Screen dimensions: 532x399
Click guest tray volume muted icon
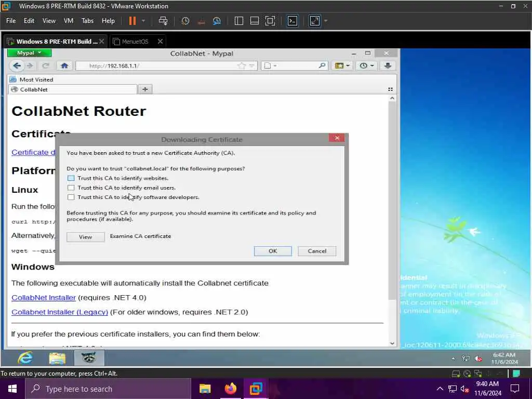(x=478, y=358)
